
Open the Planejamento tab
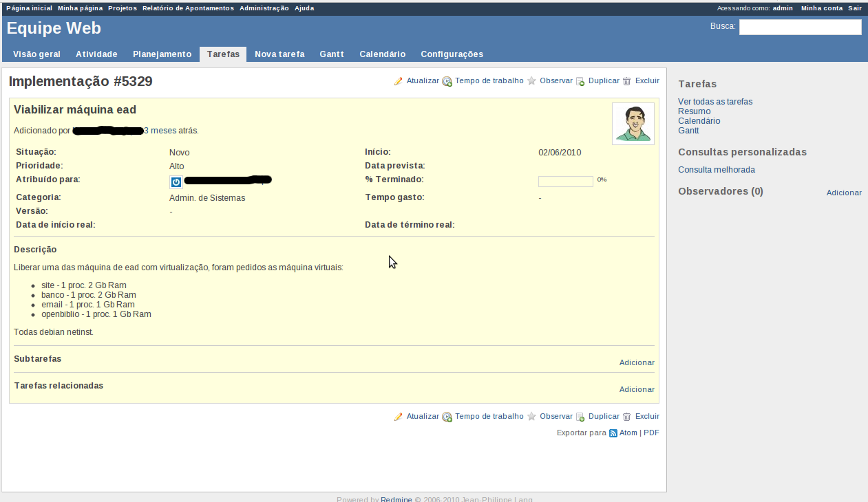click(162, 54)
